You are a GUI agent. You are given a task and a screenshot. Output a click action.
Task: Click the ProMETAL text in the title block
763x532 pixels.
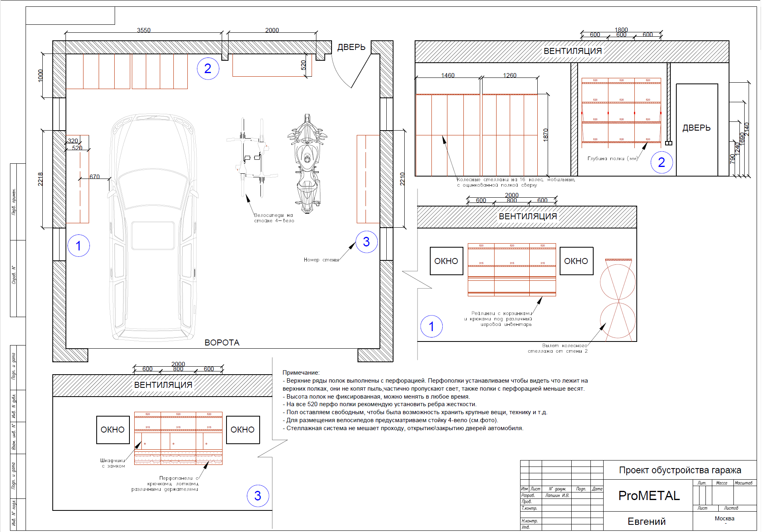tap(649, 496)
